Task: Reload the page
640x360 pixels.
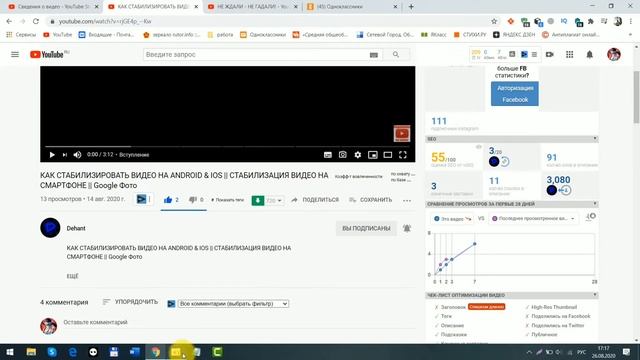Action: 36,21
